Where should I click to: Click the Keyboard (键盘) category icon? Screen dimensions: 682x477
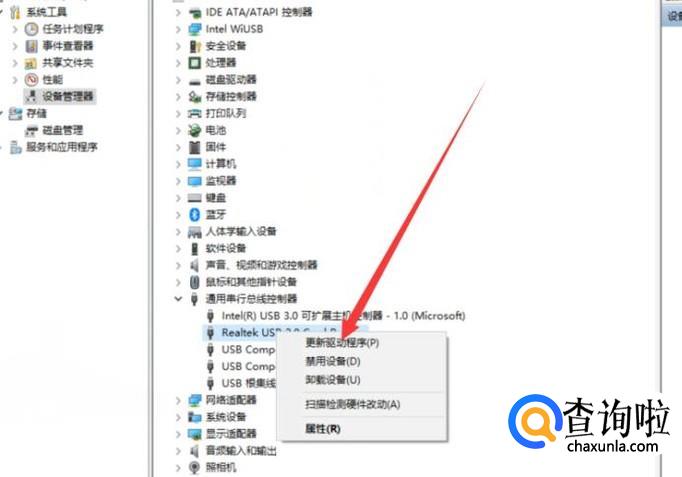[194, 198]
